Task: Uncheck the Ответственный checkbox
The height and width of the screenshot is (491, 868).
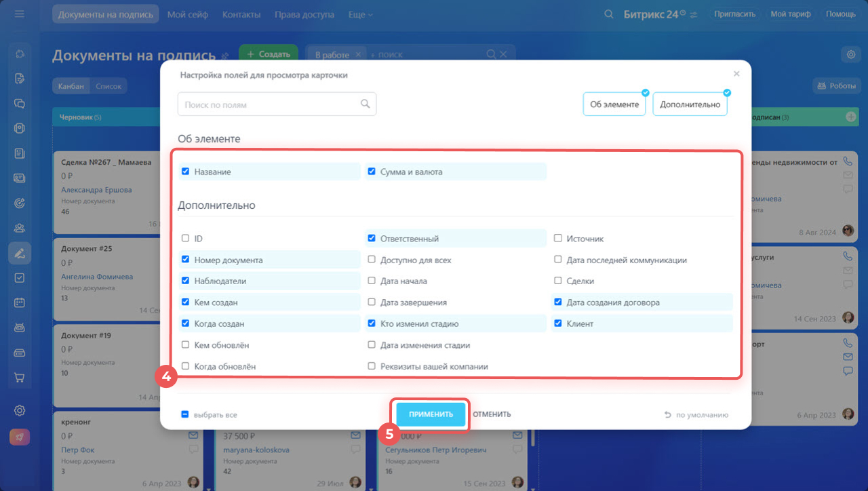Action: 372,239
